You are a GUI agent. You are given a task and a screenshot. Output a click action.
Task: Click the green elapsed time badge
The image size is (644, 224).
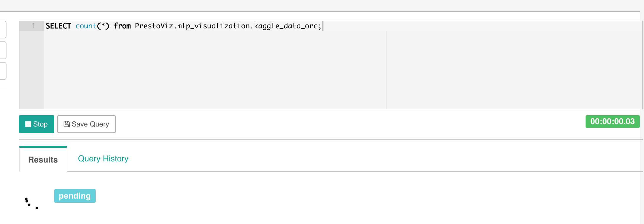tap(612, 121)
